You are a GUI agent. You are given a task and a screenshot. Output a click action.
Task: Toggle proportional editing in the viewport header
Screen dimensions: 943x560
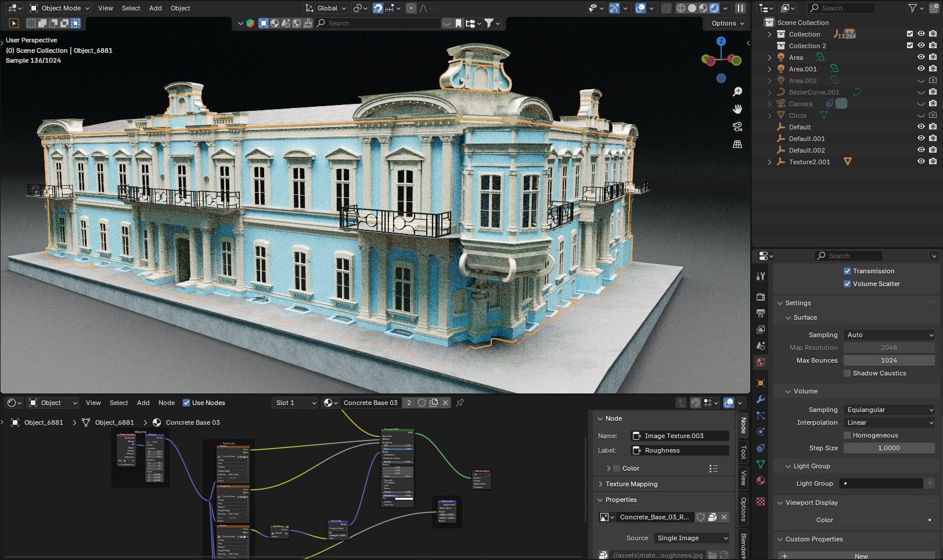[x=412, y=8]
